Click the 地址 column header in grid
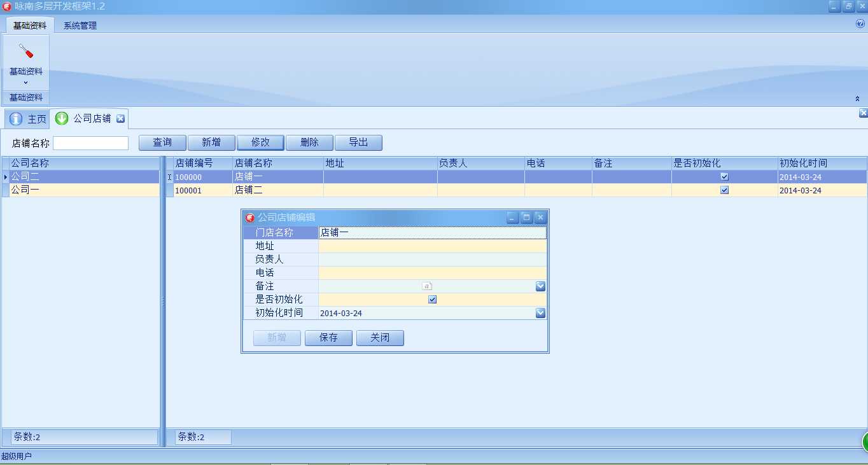Screen dimensions: 868x465 coord(381,163)
